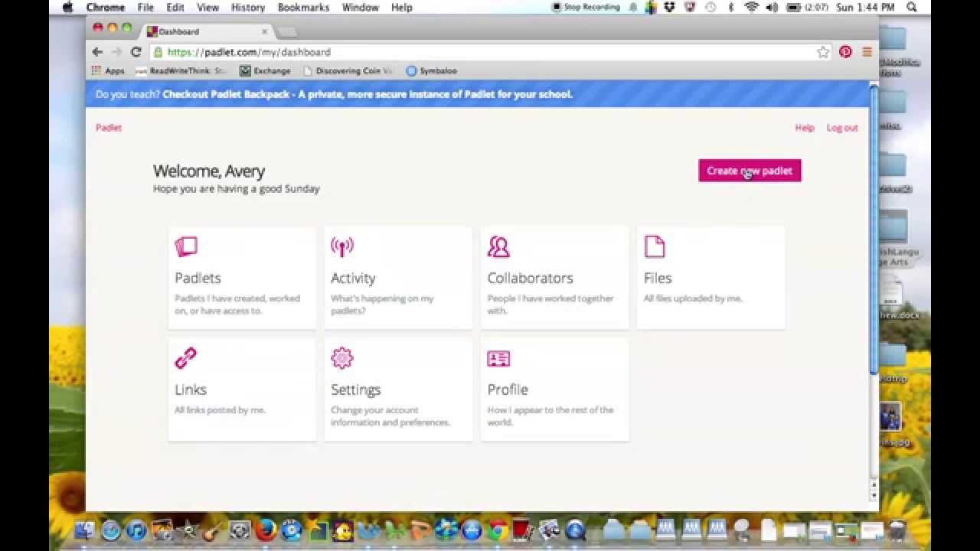Open the Settings gear icon
Screen dimensions: 980x551
[342, 358]
